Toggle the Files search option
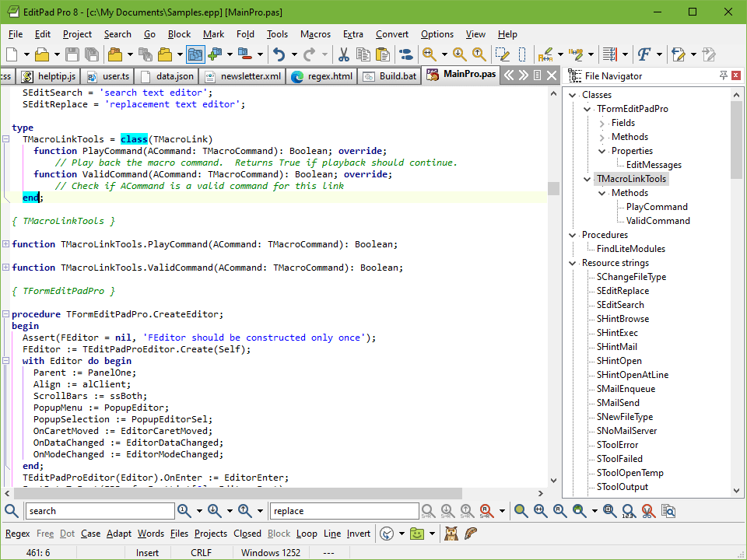Image resolution: width=747 pixels, height=560 pixels. (179, 534)
